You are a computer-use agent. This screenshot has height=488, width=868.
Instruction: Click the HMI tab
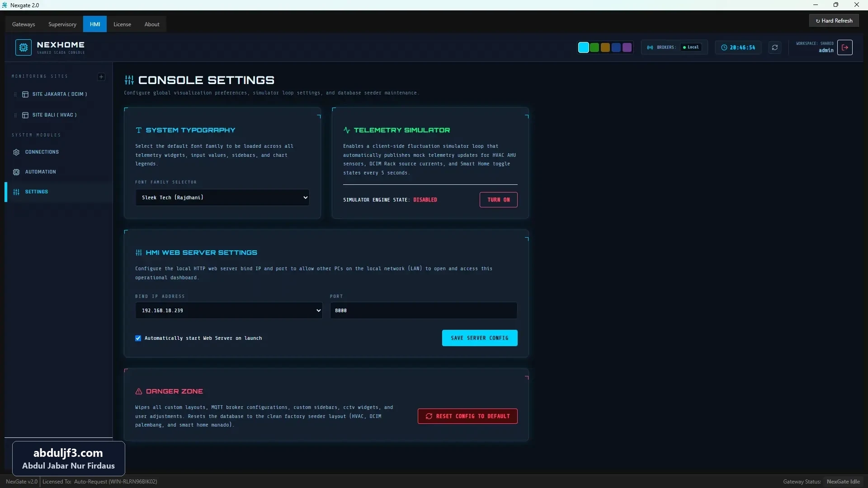[95, 24]
